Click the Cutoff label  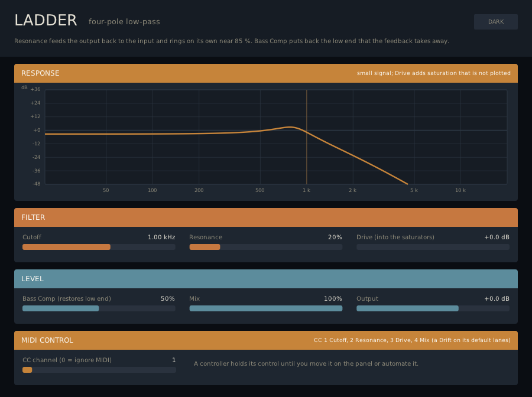[32, 237]
